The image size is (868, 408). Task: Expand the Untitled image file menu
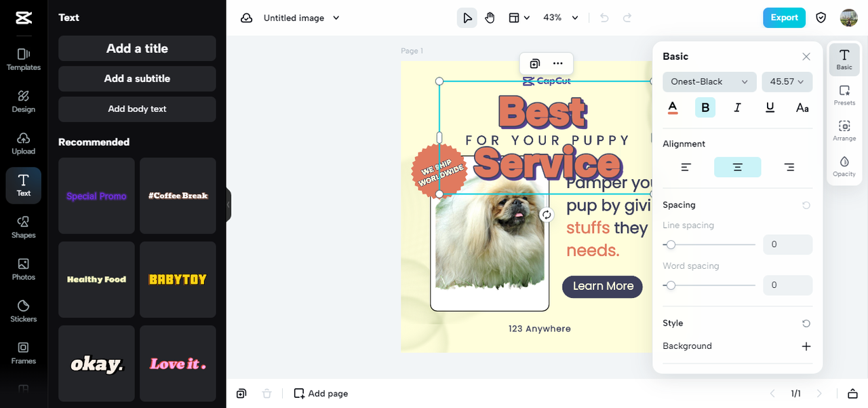pyautogui.click(x=301, y=18)
